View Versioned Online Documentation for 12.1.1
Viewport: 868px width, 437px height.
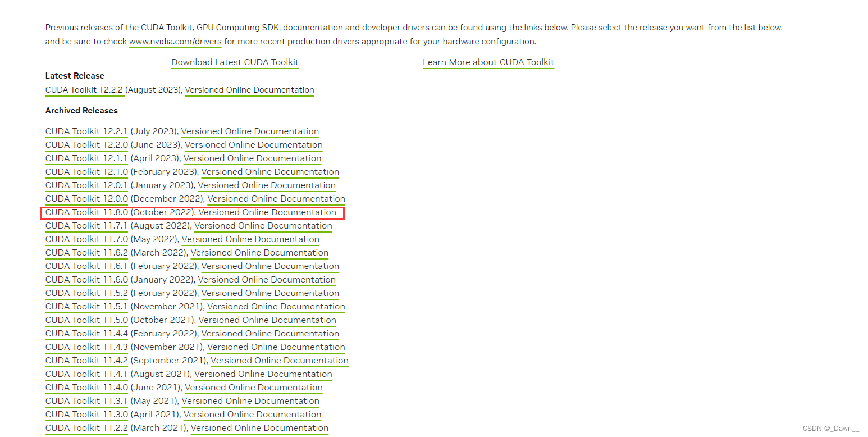(x=253, y=158)
